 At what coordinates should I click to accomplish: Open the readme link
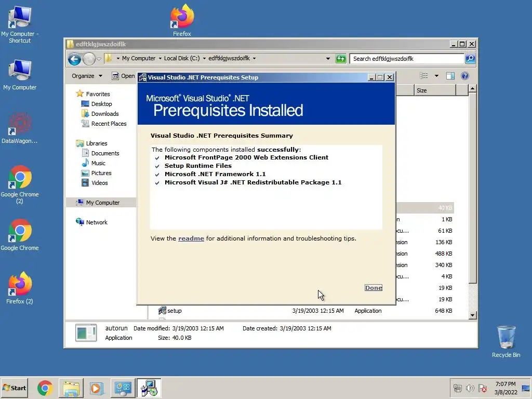[x=191, y=238]
